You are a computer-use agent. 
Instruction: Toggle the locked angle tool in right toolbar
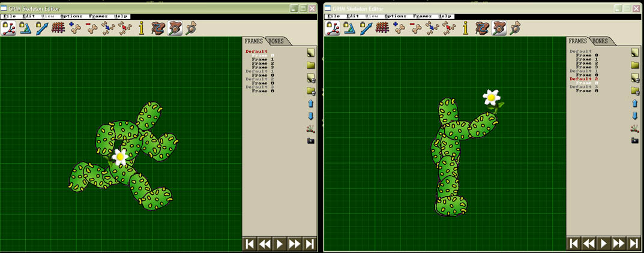tap(349, 28)
